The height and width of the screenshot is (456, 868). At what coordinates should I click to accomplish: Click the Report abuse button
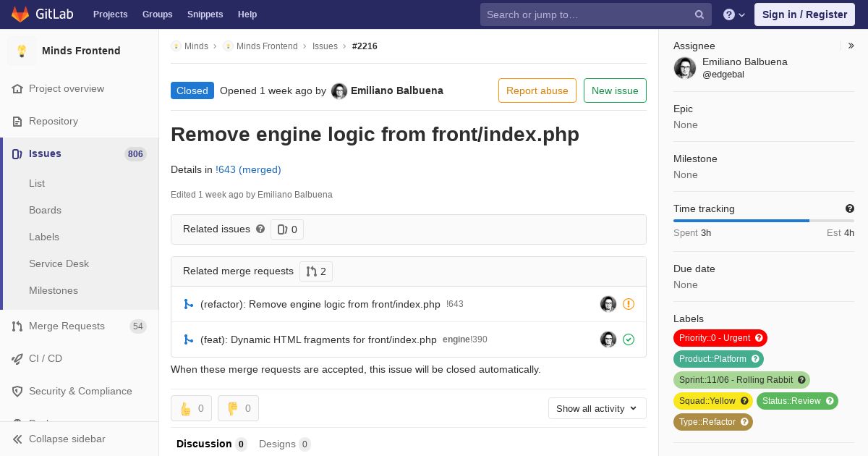[537, 90]
